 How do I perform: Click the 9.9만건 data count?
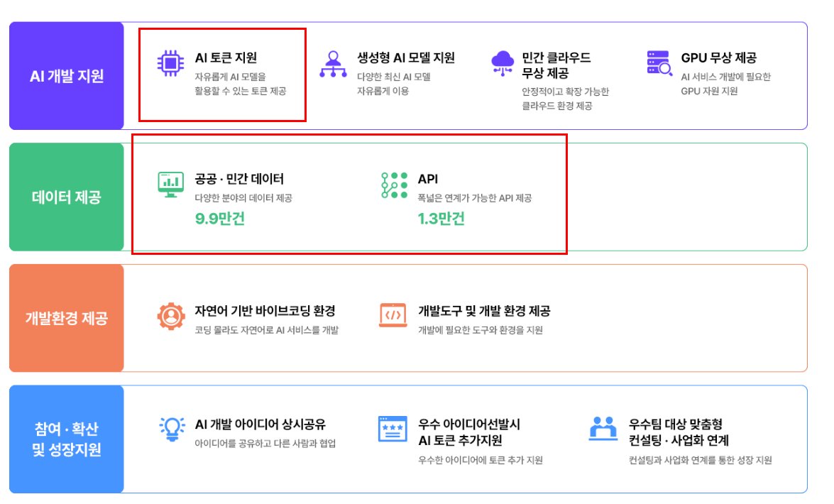[x=219, y=218]
